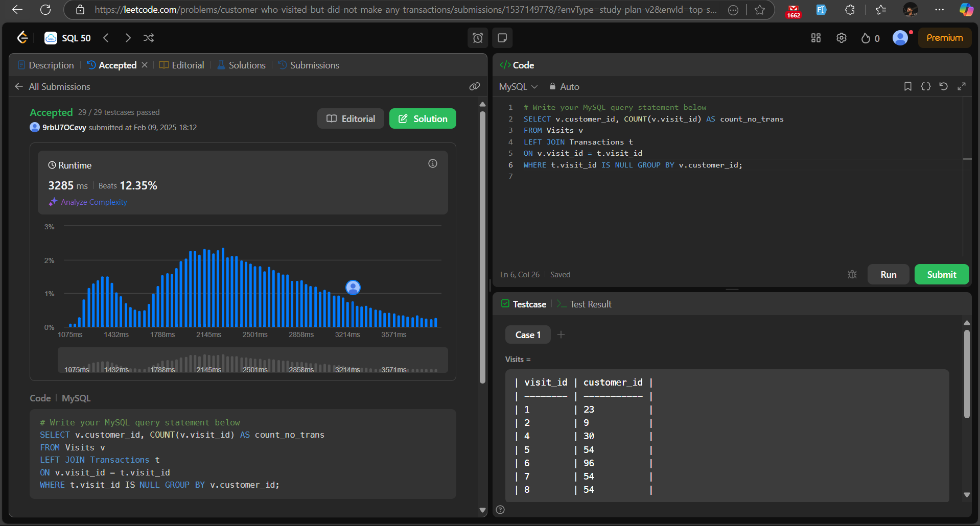This screenshot has height=526, width=980.
Task: Go to previous problem arrow
Action: click(106, 38)
